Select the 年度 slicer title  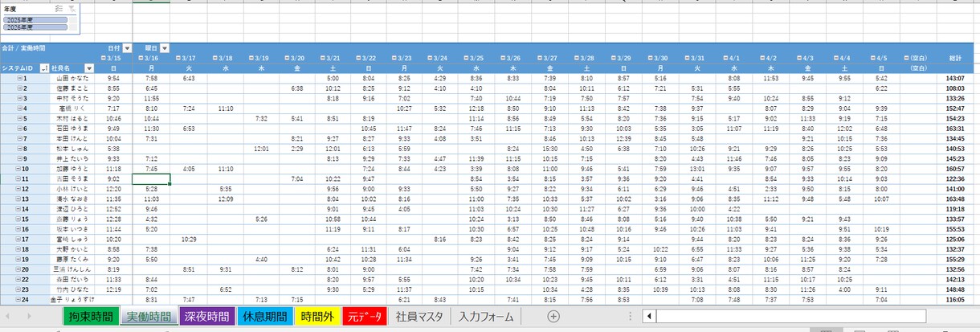(10, 8)
